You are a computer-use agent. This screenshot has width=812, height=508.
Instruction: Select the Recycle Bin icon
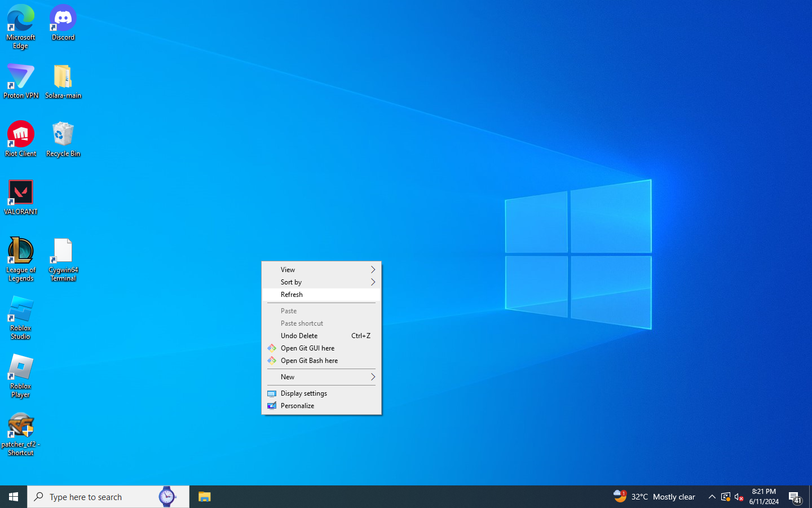63,139
